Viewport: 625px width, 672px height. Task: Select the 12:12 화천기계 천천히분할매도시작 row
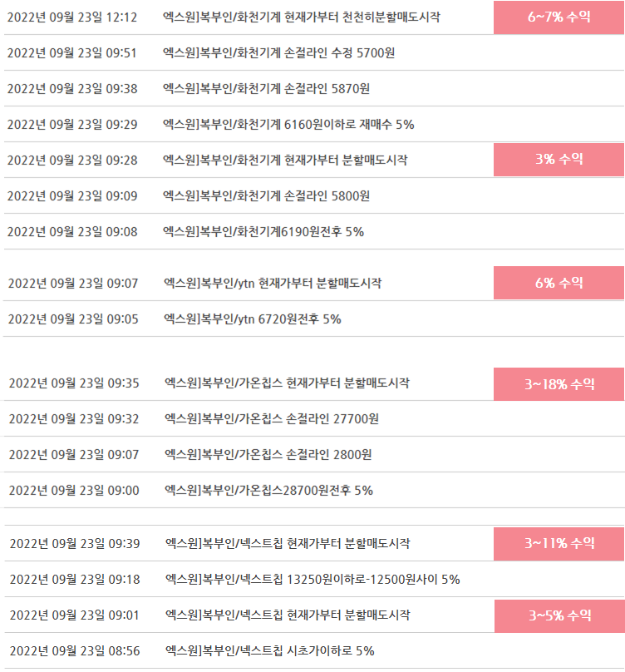314,17
